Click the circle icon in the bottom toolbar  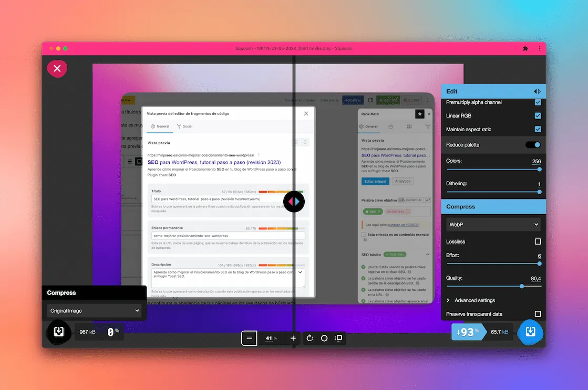pyautogui.click(x=324, y=338)
